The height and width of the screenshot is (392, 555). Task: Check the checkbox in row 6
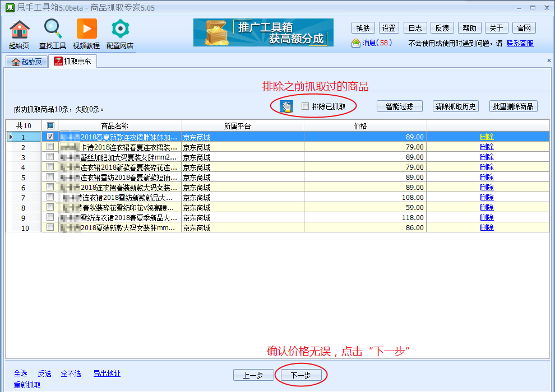[x=50, y=187]
